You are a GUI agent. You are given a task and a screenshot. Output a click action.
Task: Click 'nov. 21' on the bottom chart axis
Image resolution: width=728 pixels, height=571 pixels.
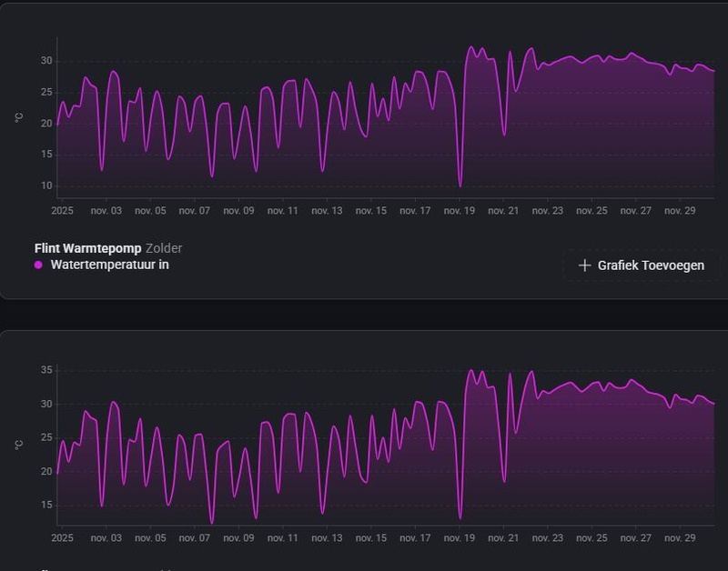(x=503, y=538)
